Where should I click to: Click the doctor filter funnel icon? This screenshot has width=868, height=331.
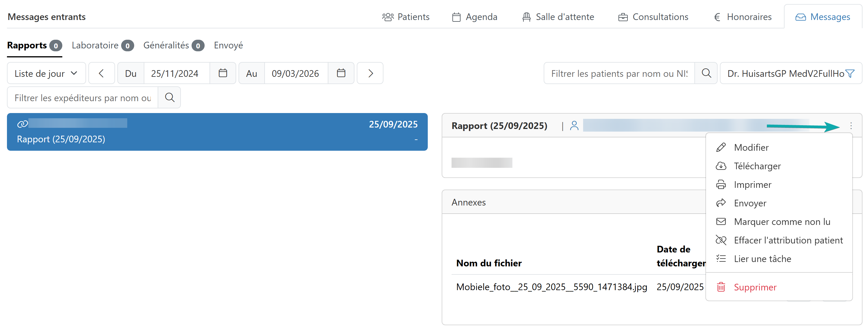(850, 74)
